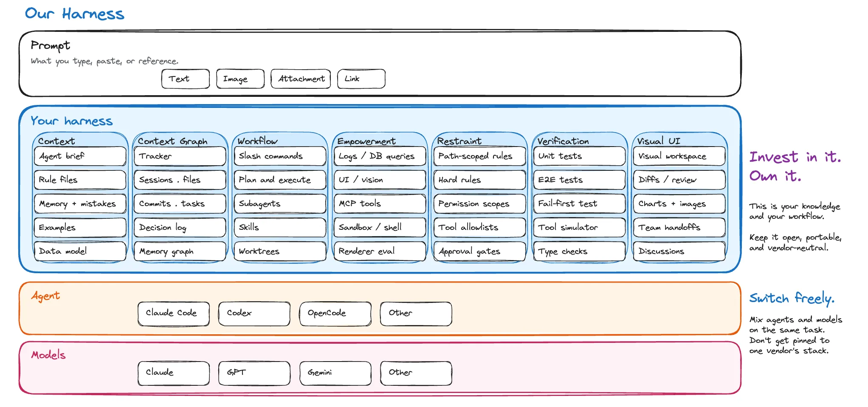Click Path-scoped rules card
Viewport: 868px width, 407px height.
pyautogui.click(x=480, y=156)
